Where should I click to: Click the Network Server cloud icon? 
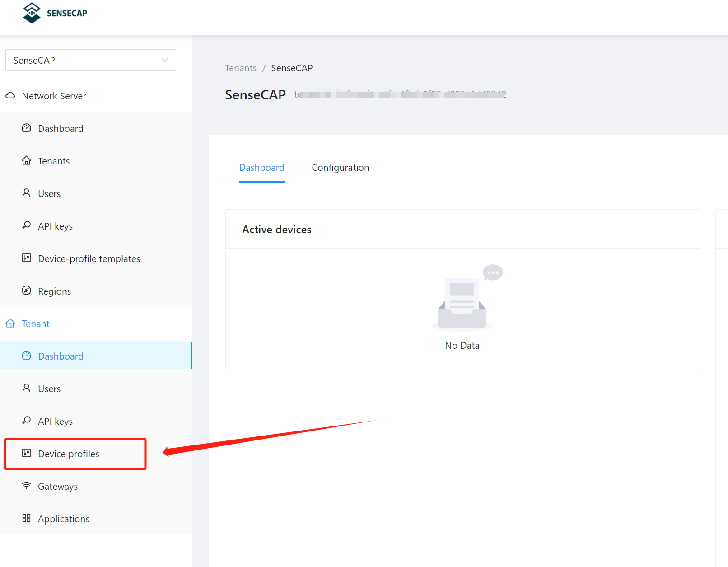click(10, 96)
